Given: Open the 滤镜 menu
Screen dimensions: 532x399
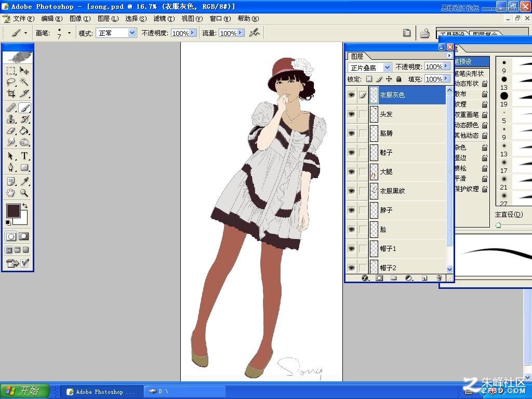Looking at the screenshot, I should pos(164,19).
